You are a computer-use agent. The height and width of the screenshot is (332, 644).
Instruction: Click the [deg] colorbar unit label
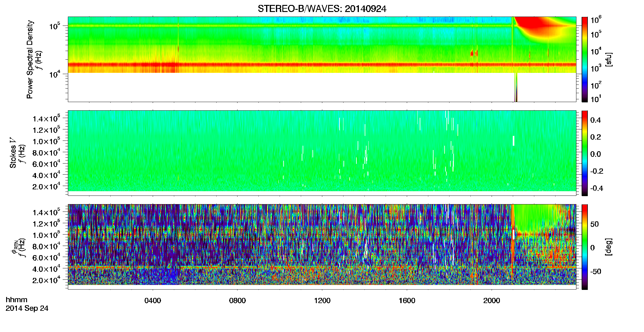(x=609, y=247)
